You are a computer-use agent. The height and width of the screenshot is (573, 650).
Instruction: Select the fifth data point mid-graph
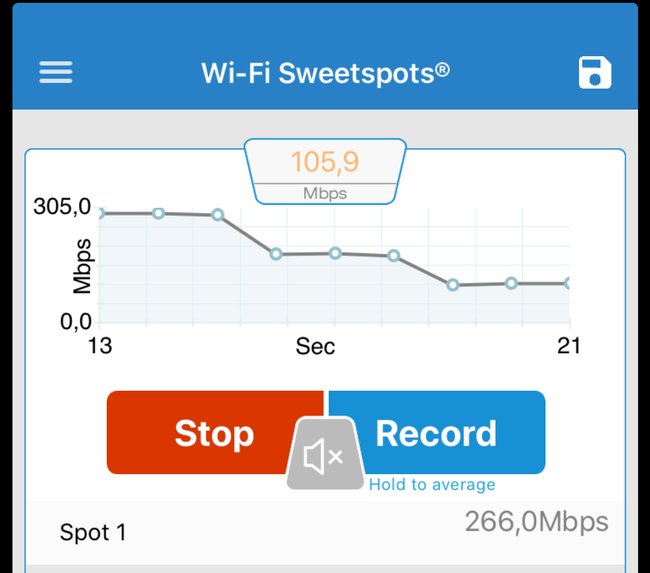point(335,253)
